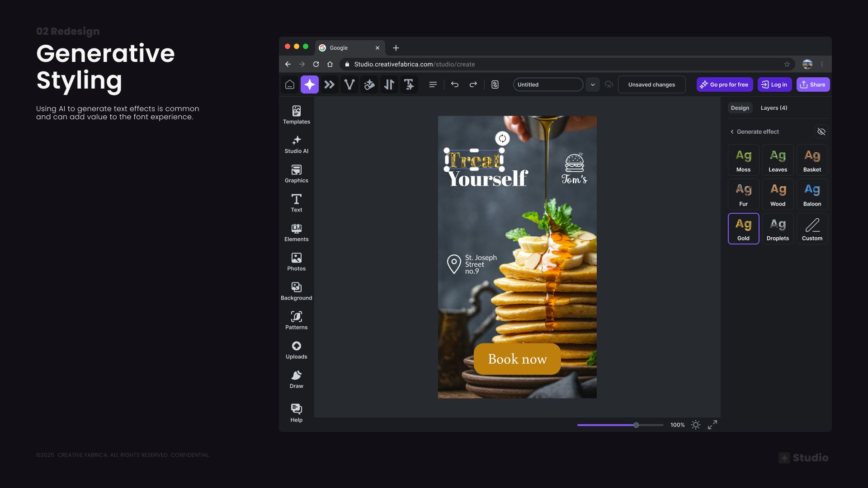Switch to the Layers (4) tab
This screenshot has height=488, width=868.
coord(774,108)
